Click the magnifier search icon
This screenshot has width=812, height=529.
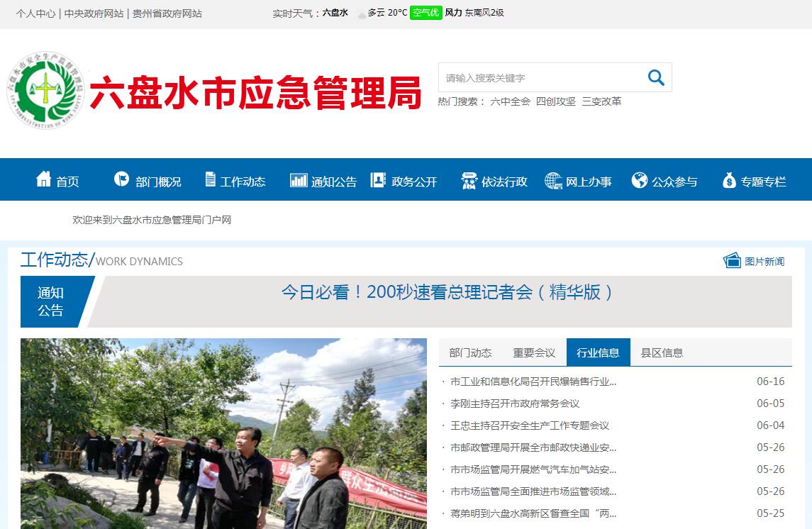[656, 77]
